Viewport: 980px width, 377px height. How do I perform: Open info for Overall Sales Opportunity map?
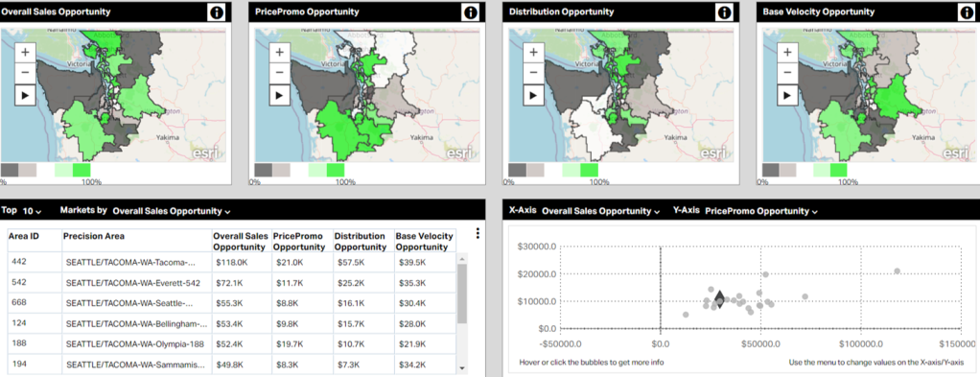click(x=217, y=12)
